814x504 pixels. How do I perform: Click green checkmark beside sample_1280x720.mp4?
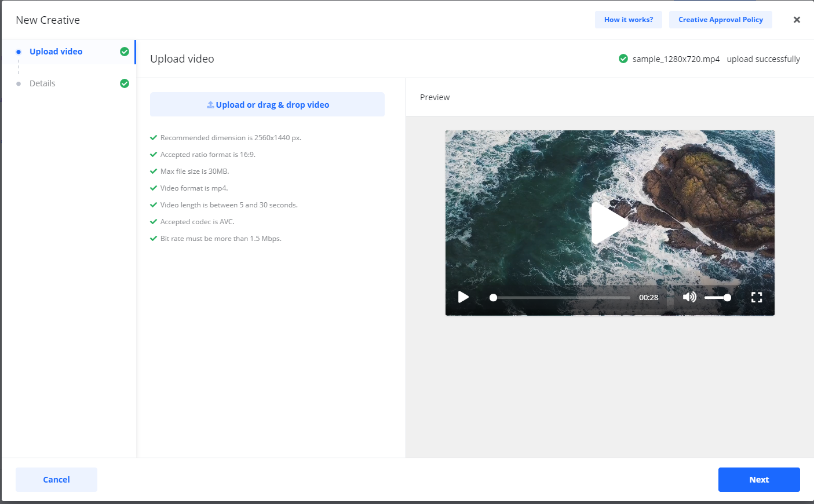coord(623,59)
